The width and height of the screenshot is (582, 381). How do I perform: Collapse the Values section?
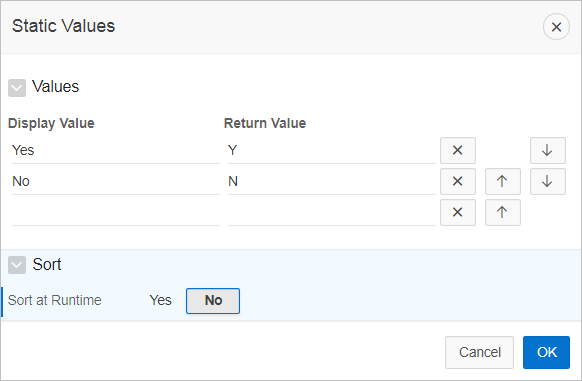(17, 88)
